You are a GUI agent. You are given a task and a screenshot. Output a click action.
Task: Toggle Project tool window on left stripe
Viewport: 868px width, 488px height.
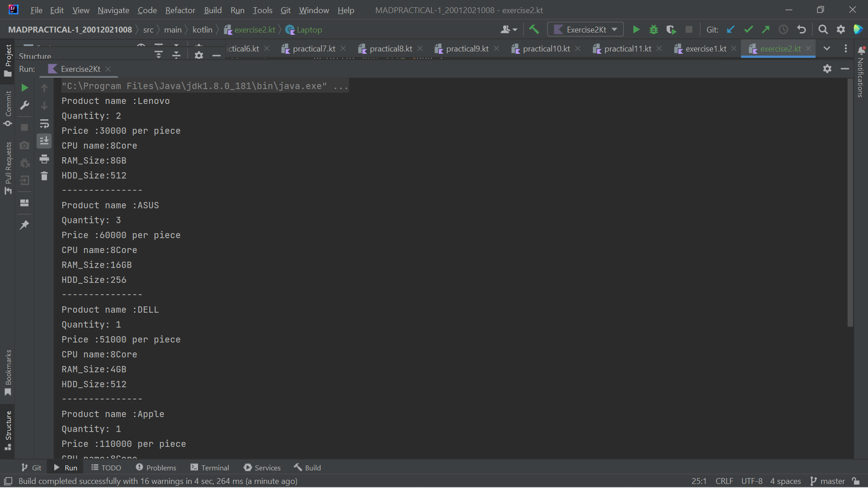coord(8,61)
